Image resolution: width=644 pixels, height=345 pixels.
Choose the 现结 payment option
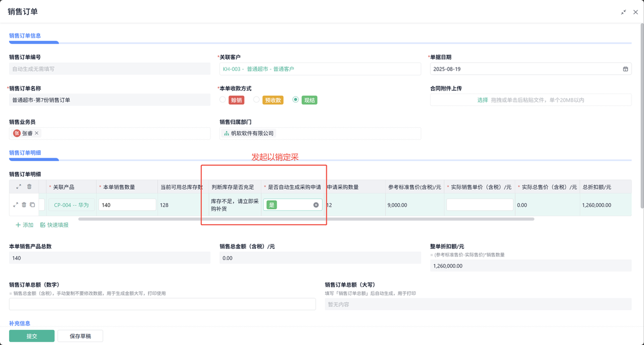(296, 100)
